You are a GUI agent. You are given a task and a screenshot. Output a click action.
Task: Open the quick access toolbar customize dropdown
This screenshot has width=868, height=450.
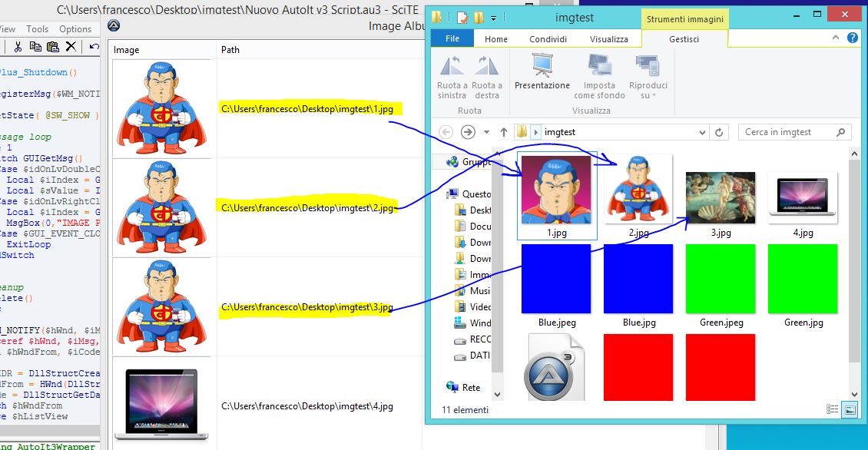point(493,18)
